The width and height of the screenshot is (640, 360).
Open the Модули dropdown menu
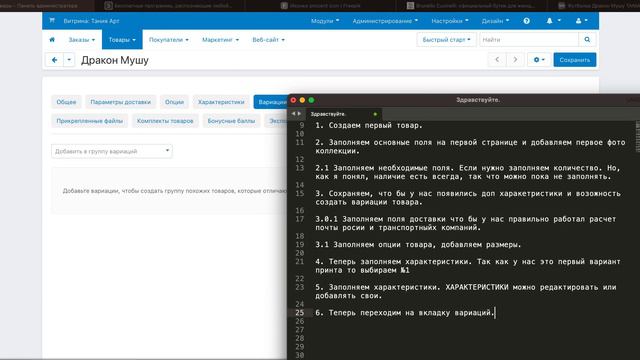click(x=325, y=21)
